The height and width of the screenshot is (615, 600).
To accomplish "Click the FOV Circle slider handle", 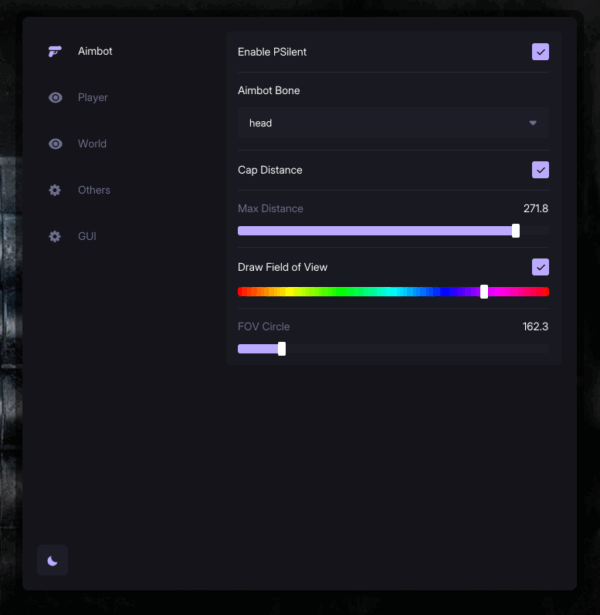I will coord(282,349).
